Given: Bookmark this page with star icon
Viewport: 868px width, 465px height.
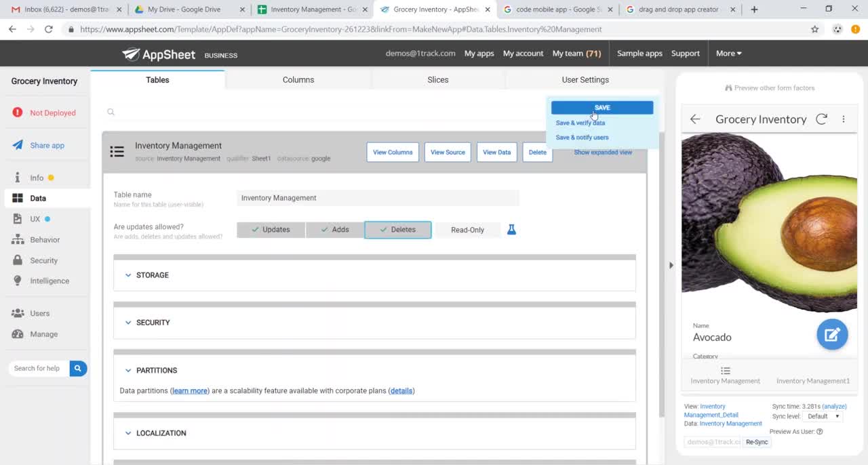Looking at the screenshot, I should point(815,29).
